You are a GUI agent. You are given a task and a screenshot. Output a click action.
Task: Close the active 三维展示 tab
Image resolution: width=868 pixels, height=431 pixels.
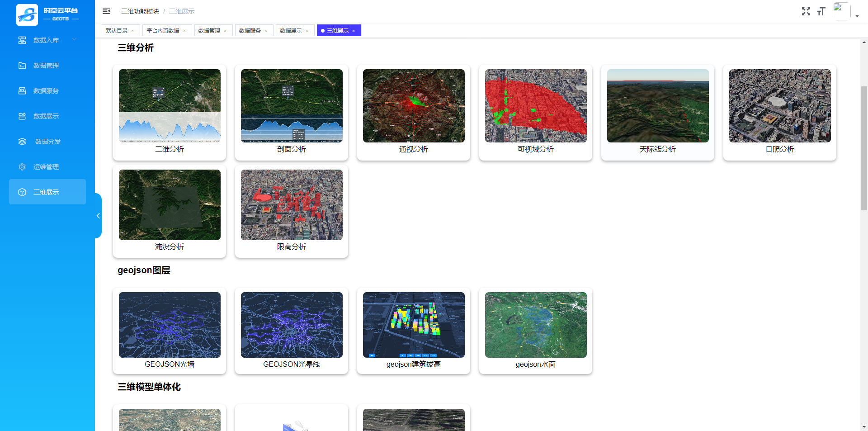coord(354,31)
